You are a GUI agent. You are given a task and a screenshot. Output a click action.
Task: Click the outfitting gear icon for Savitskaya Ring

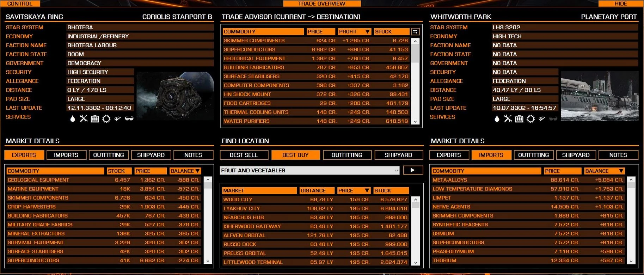pyautogui.click(x=106, y=119)
